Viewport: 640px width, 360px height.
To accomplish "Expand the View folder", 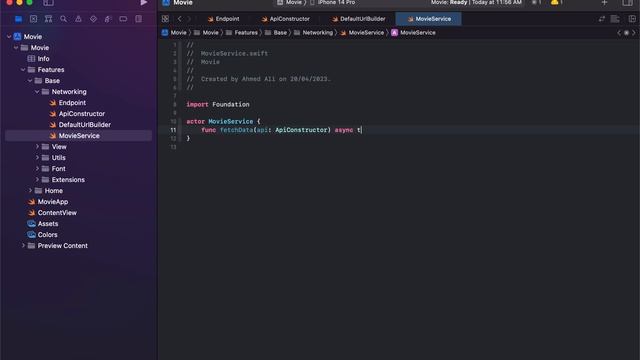I will tap(37, 147).
